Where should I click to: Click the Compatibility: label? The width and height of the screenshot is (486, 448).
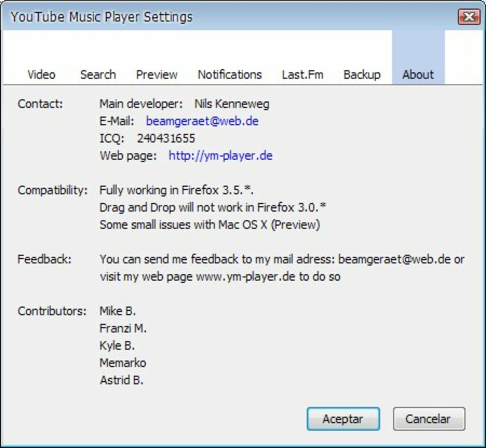(x=53, y=190)
